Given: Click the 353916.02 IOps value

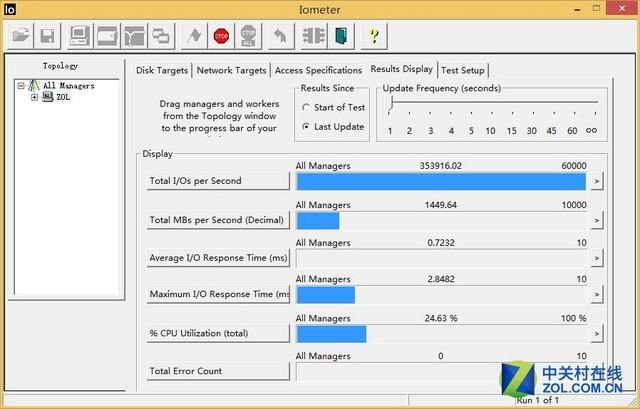Looking at the screenshot, I should [440, 166].
